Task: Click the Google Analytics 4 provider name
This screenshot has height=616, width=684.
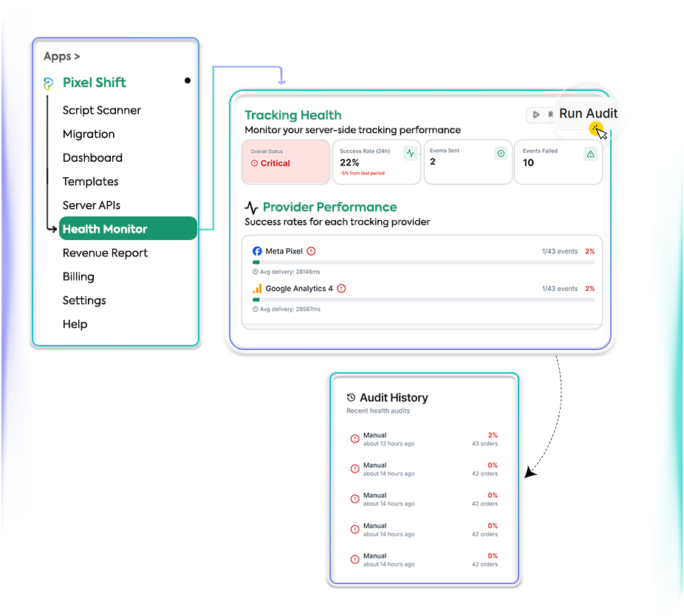Action: coord(299,289)
